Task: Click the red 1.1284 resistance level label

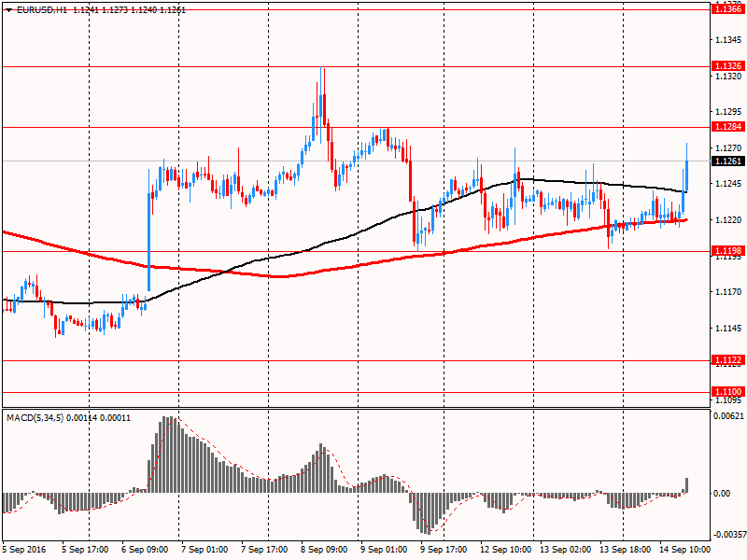Action: (727, 126)
